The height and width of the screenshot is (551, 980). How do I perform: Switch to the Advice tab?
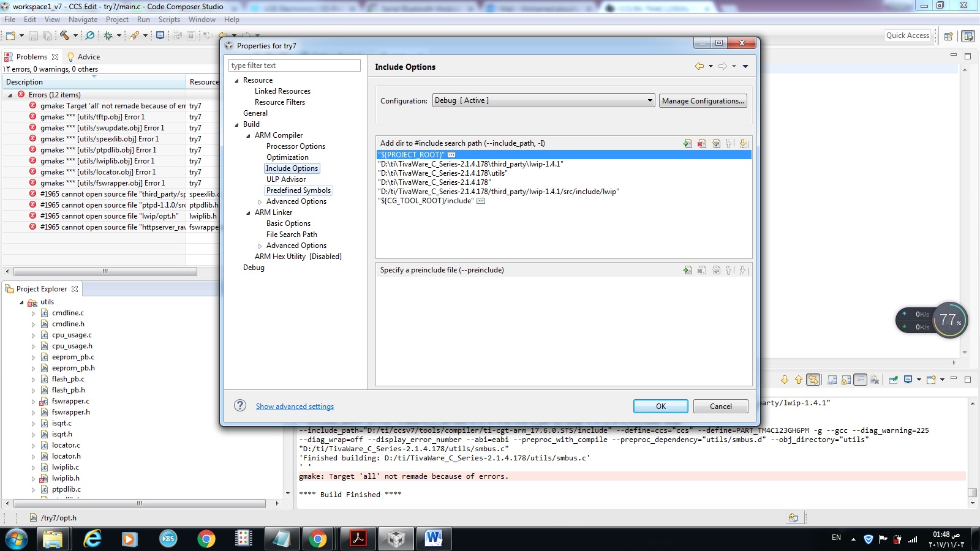click(83, 56)
